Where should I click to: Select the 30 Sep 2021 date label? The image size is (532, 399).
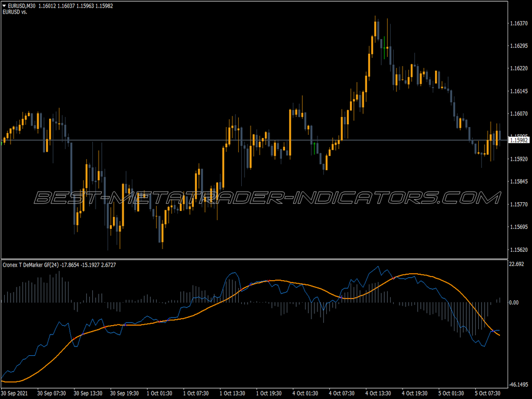pyautogui.click(x=15, y=393)
